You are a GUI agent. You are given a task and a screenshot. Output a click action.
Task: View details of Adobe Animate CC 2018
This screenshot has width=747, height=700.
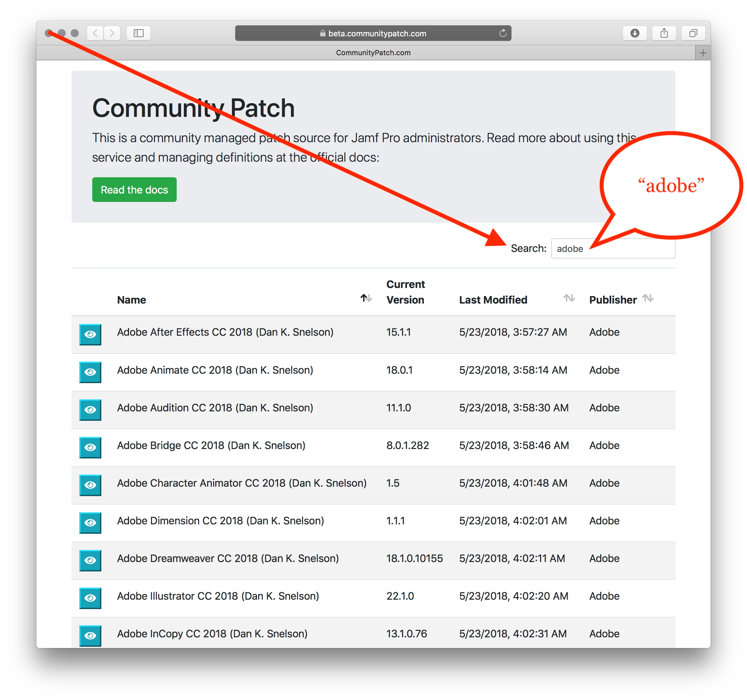90,372
